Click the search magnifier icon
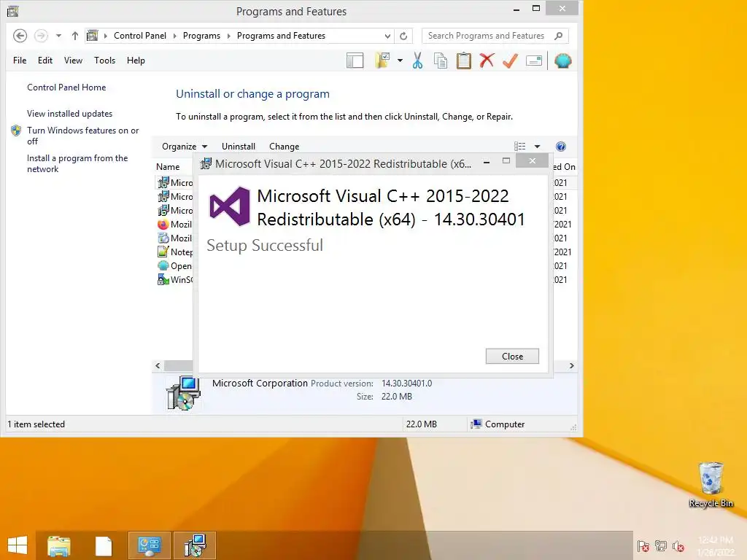The height and width of the screenshot is (560, 747). click(559, 36)
